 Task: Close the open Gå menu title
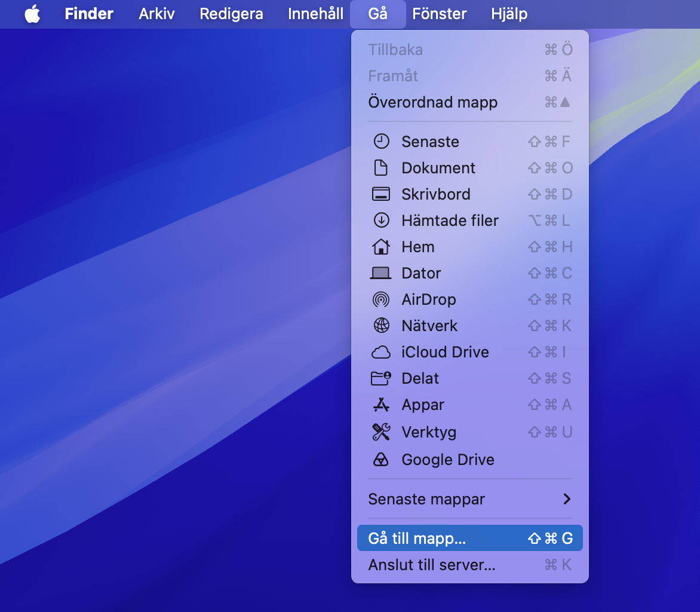click(x=377, y=14)
